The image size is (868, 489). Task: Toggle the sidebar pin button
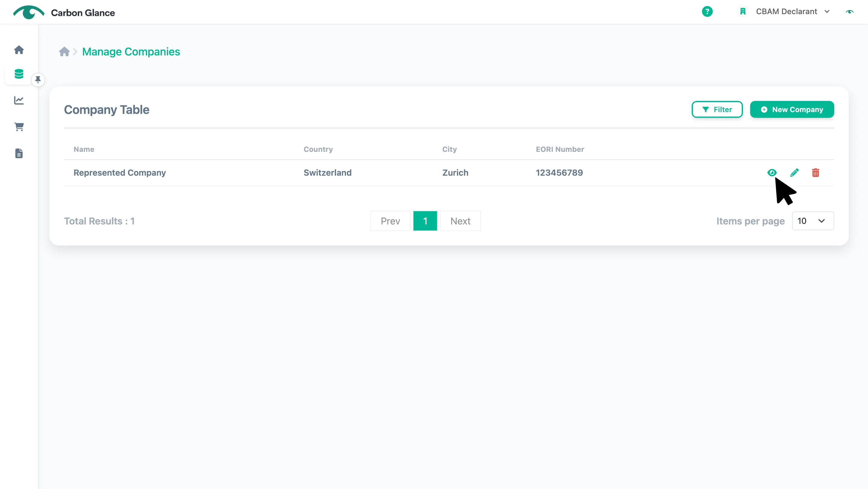38,80
